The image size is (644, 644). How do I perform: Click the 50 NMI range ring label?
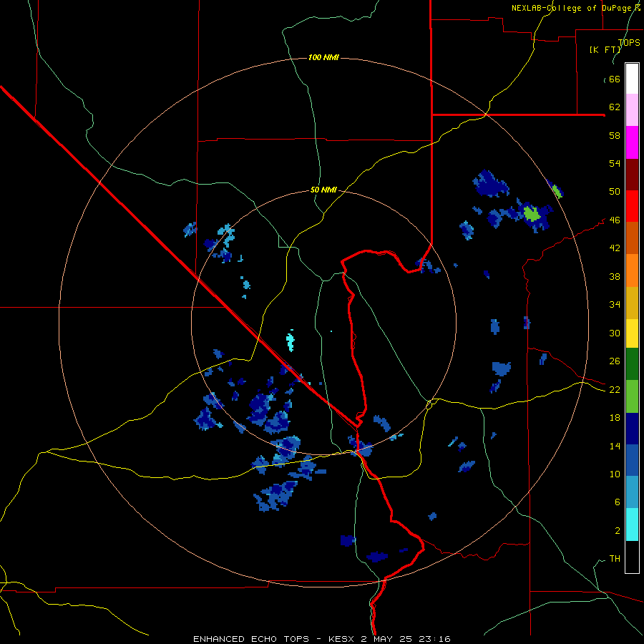[x=323, y=190]
